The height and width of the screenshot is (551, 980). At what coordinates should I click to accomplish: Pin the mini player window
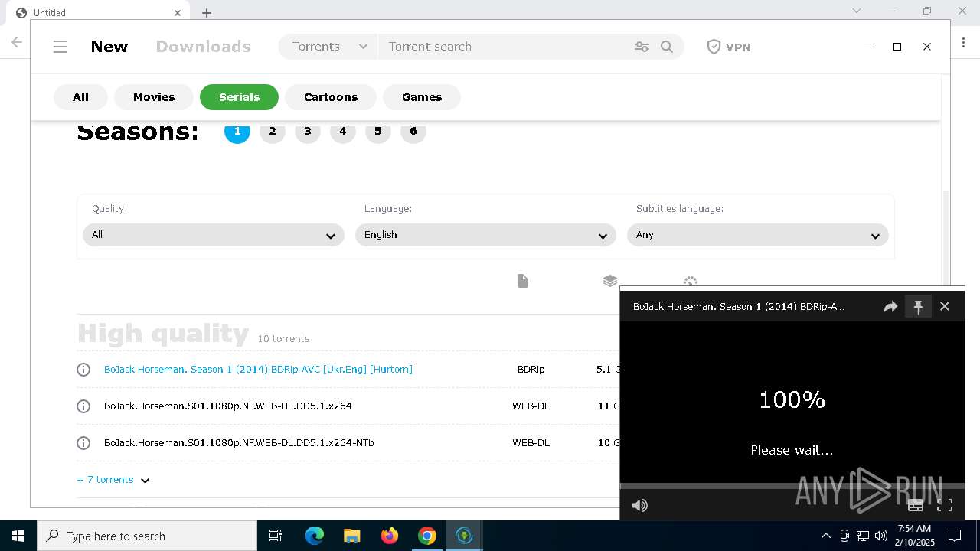(918, 306)
